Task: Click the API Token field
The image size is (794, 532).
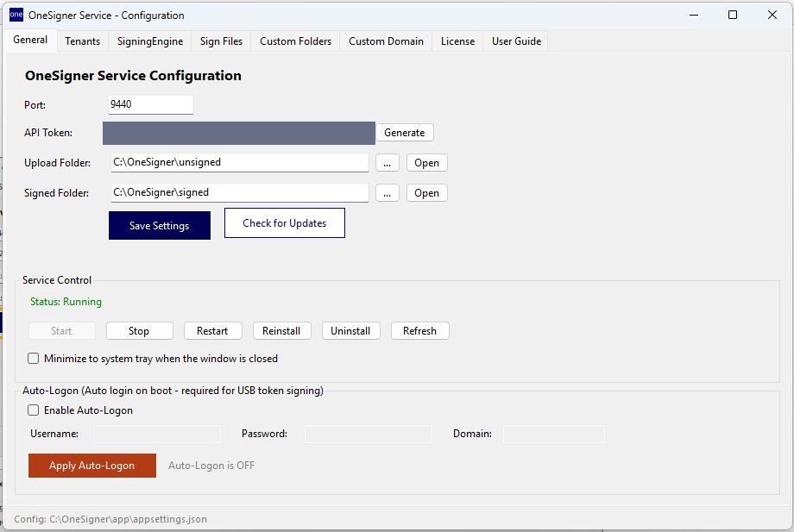Action: (239, 133)
